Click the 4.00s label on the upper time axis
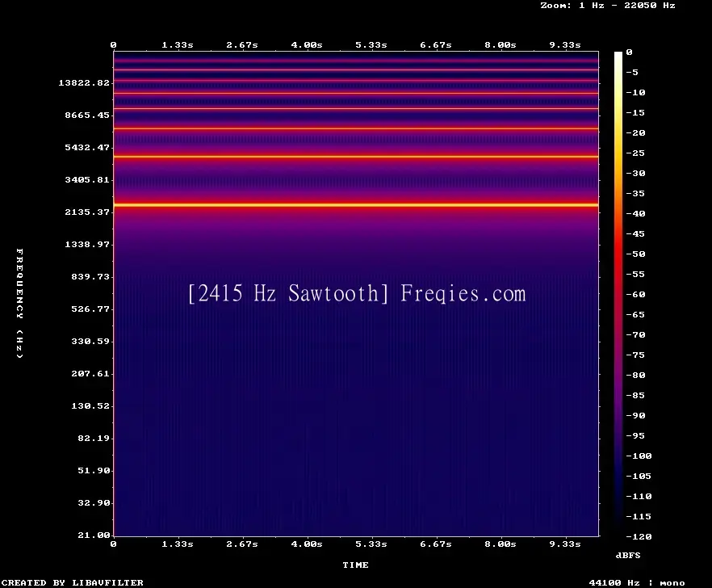The image size is (712, 588). [307, 45]
